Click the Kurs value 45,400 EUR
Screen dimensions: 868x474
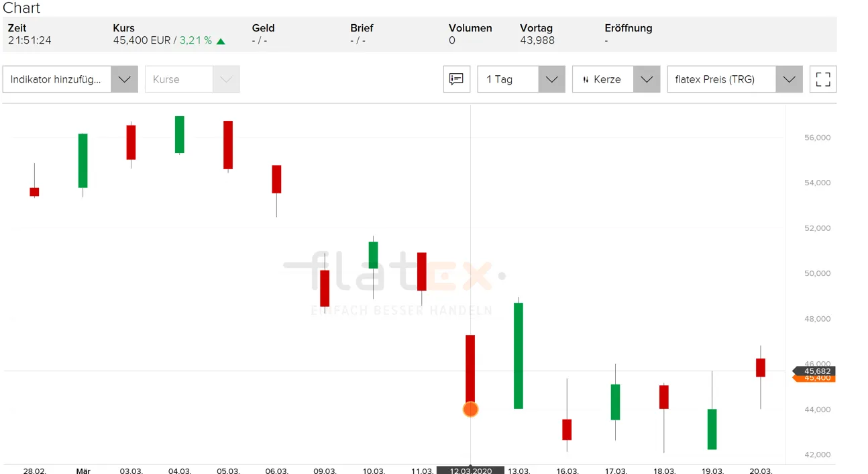pos(142,40)
